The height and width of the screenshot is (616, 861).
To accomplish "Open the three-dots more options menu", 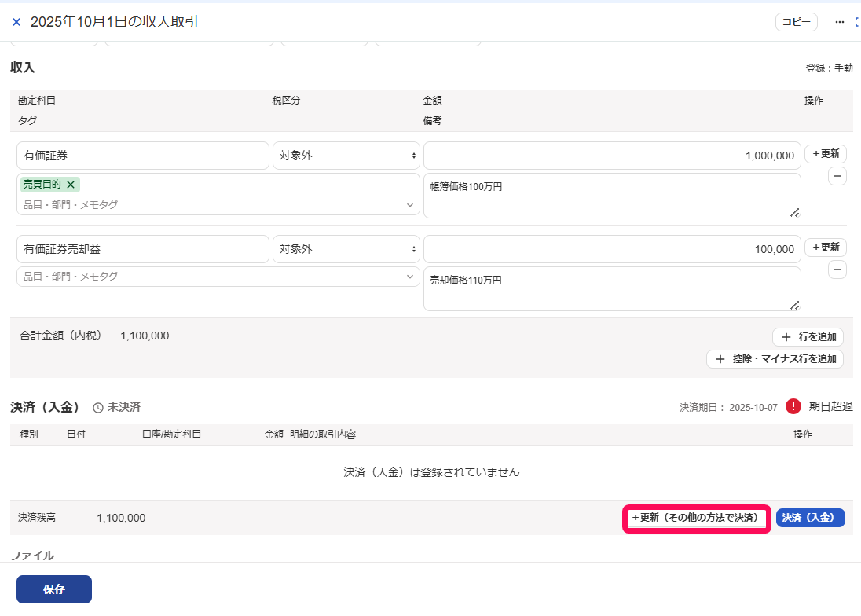I will click(x=839, y=22).
